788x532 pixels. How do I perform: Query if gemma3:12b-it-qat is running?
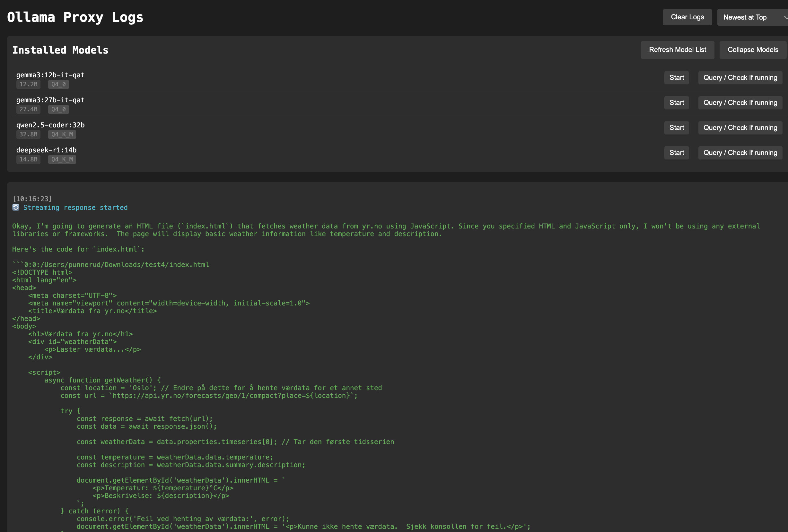point(740,78)
